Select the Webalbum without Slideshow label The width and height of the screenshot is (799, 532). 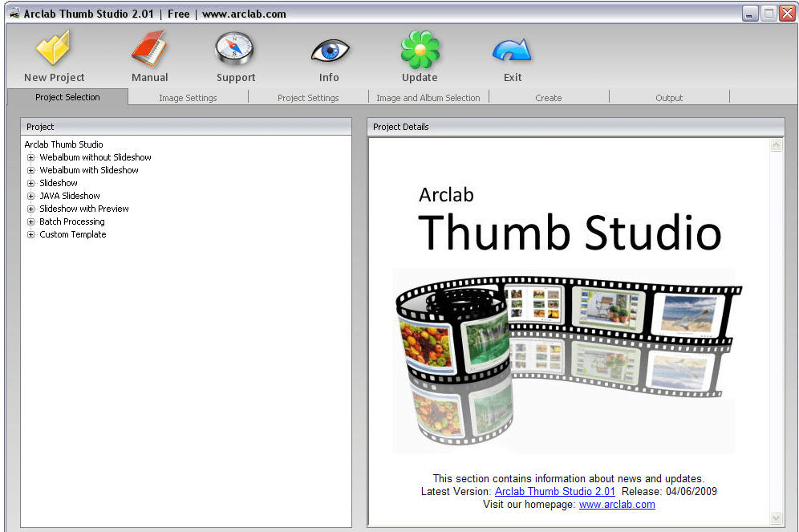[95, 157]
